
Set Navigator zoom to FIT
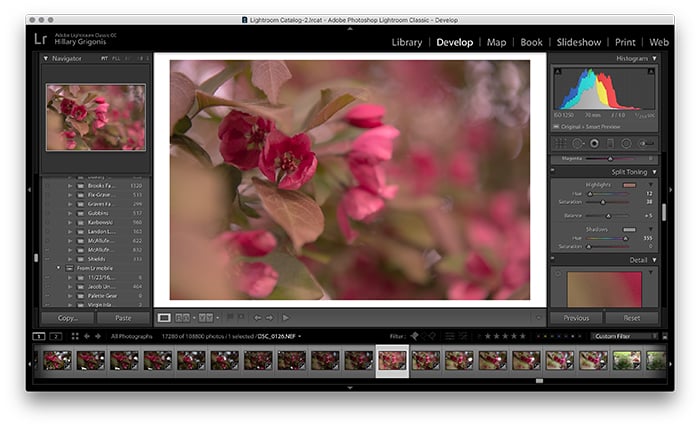[104, 58]
